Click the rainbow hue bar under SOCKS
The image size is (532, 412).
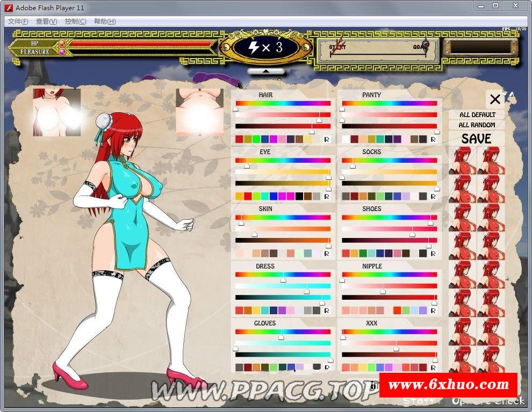(x=390, y=160)
